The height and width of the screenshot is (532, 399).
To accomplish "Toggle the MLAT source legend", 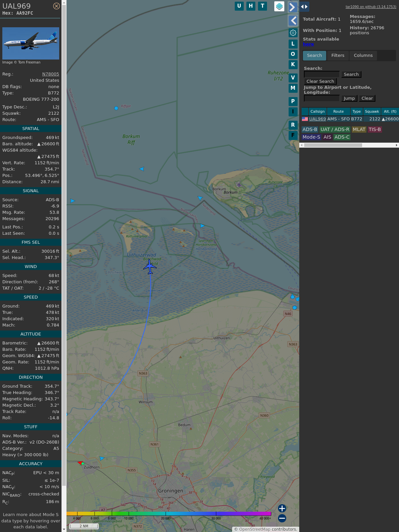I will click(359, 129).
